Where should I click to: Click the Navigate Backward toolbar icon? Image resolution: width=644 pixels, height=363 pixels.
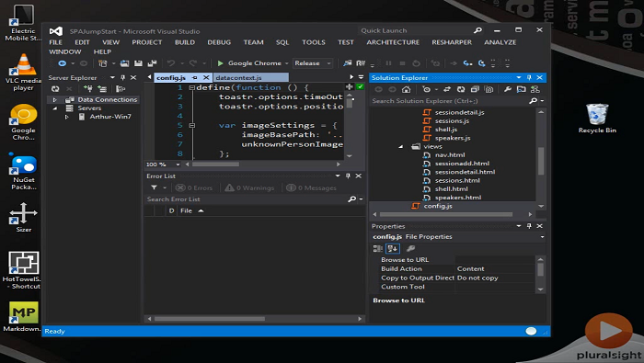tap(63, 63)
